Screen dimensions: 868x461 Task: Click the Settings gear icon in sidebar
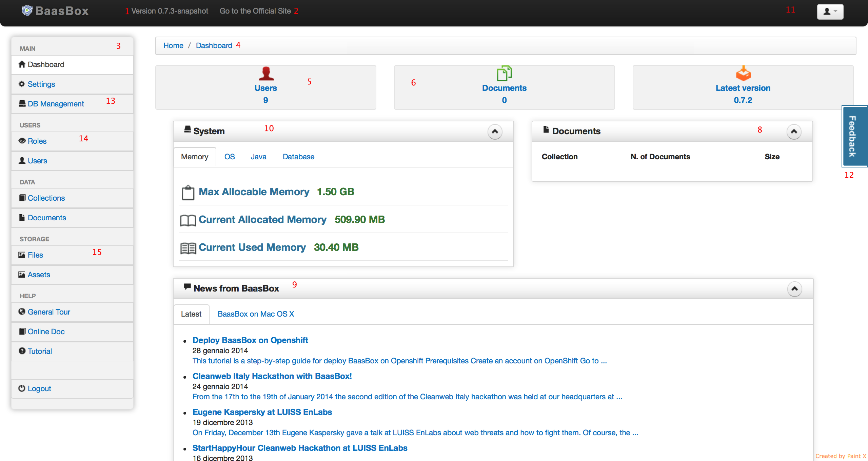click(22, 84)
